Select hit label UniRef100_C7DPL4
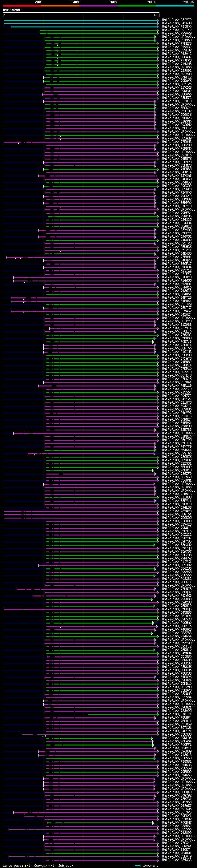Image resolution: width=197 pixels, height=868 pixels. [x=177, y=365]
